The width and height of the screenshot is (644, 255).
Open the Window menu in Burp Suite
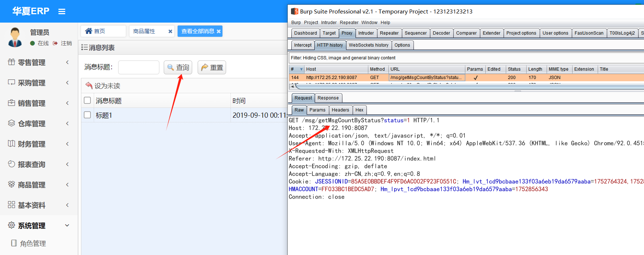coord(369,23)
